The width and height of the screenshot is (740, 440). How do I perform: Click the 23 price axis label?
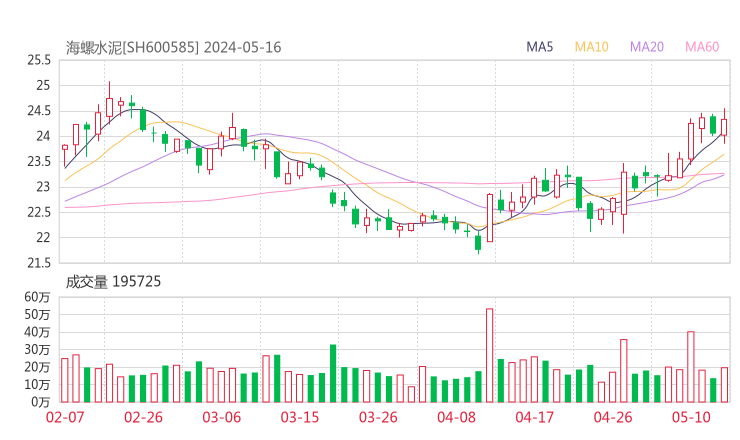(43, 187)
